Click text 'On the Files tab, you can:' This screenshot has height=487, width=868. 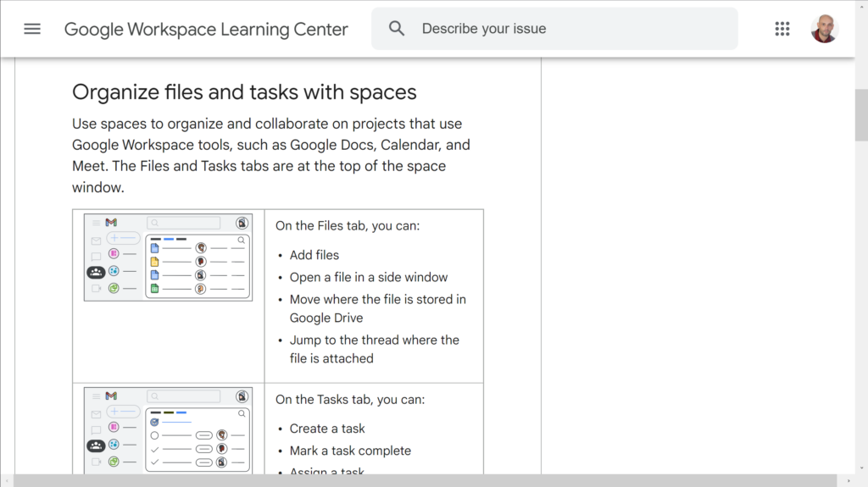348,226
